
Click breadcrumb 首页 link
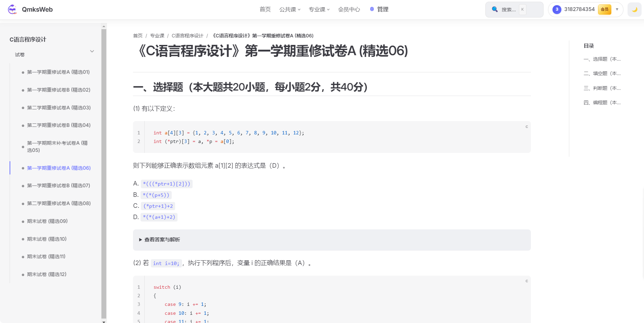tap(138, 36)
